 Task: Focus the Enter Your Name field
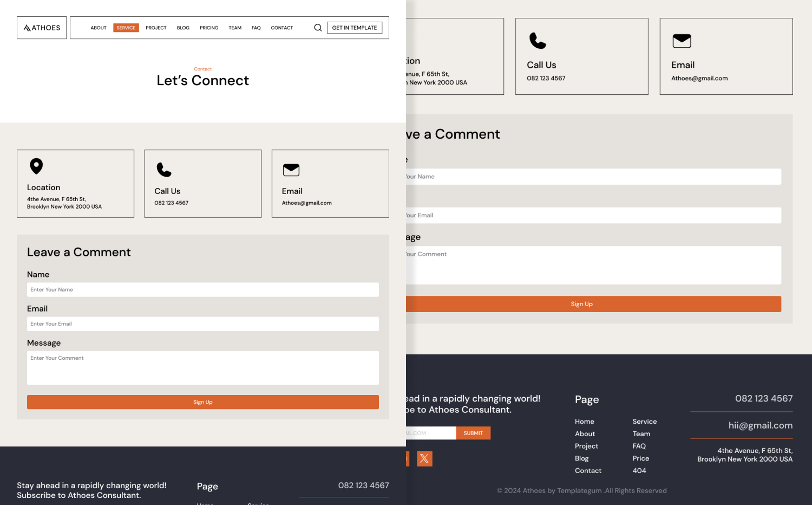pos(203,289)
